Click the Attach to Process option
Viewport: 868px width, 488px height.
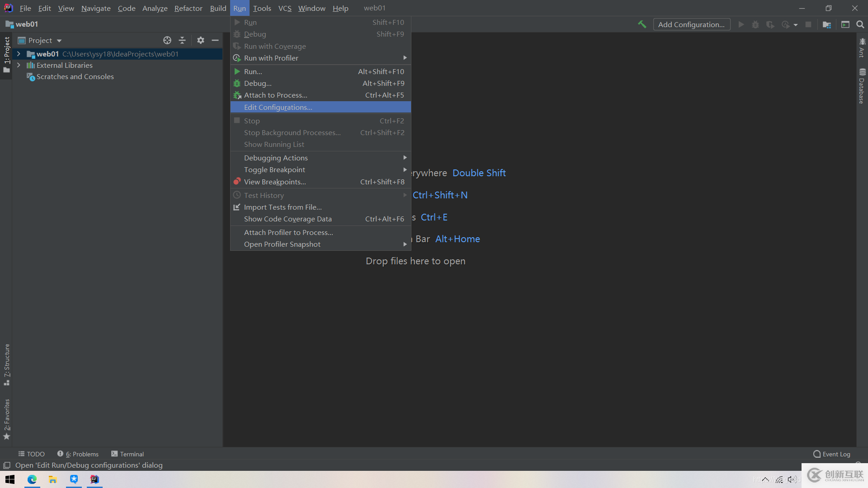pyautogui.click(x=275, y=95)
